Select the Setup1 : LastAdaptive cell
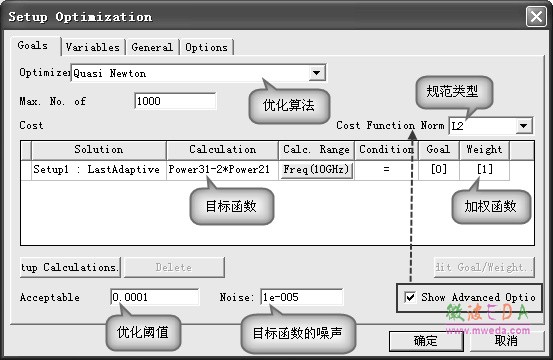The width and height of the screenshot is (553, 360). pos(99,170)
